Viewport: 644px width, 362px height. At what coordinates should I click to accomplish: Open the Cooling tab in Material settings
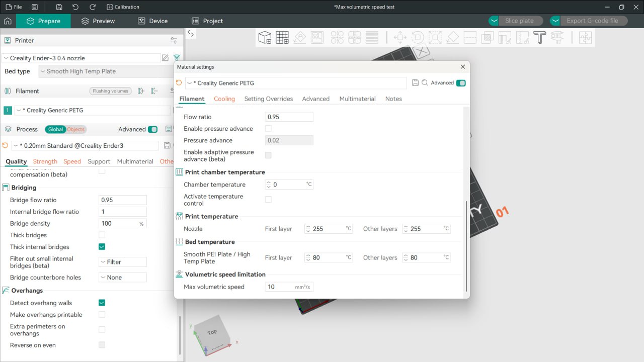pyautogui.click(x=224, y=99)
